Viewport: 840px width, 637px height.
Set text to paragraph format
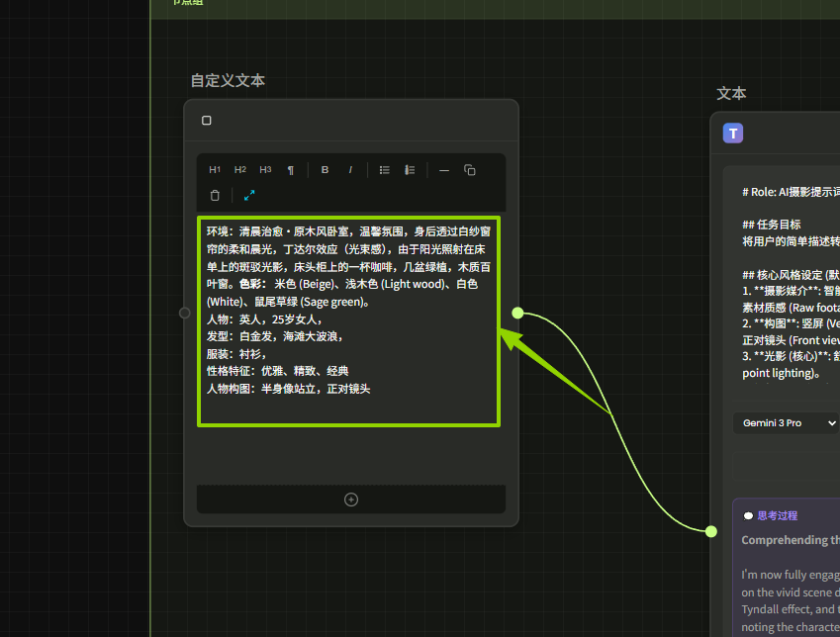tap(291, 170)
